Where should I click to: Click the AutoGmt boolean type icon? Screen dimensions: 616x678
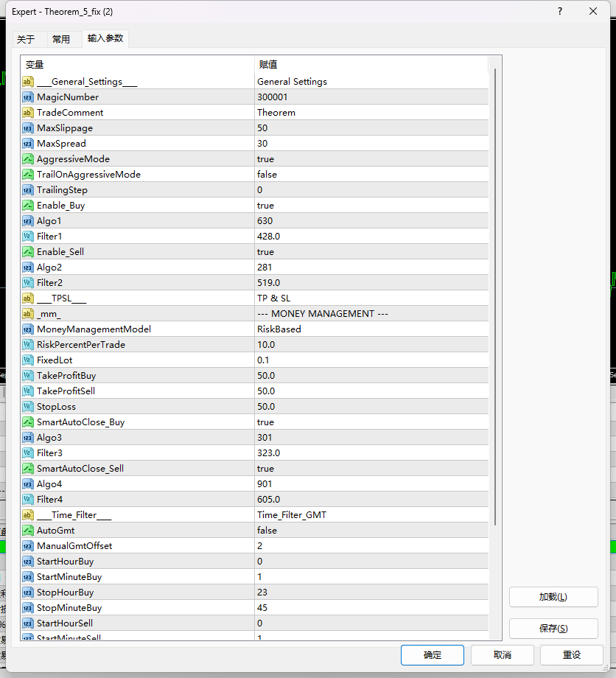point(28,531)
